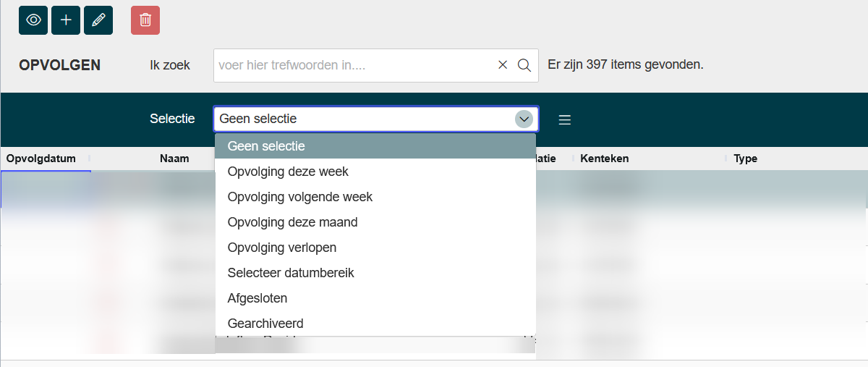Click the keyword search input field
The image size is (868, 367).
click(x=354, y=65)
